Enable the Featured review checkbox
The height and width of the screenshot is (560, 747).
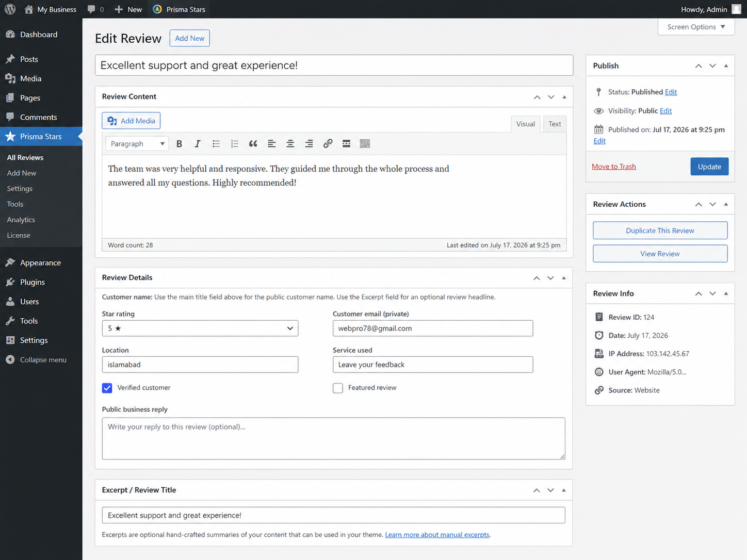coord(338,388)
